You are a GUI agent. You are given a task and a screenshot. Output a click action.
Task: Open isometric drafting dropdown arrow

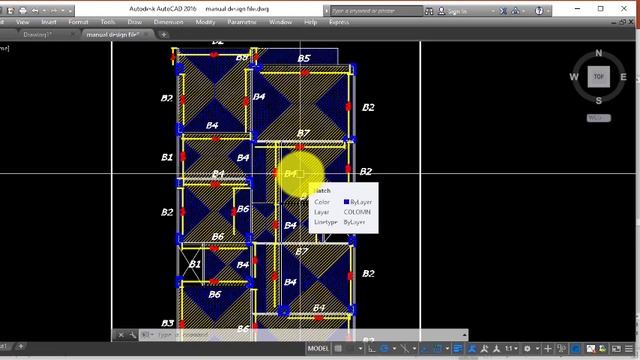415,349
